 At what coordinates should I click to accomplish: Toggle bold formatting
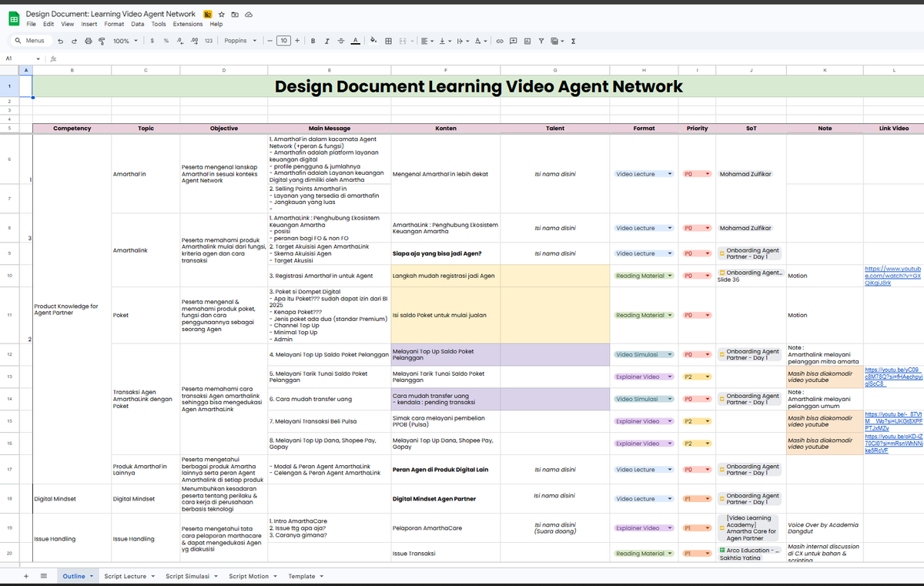pos(313,41)
